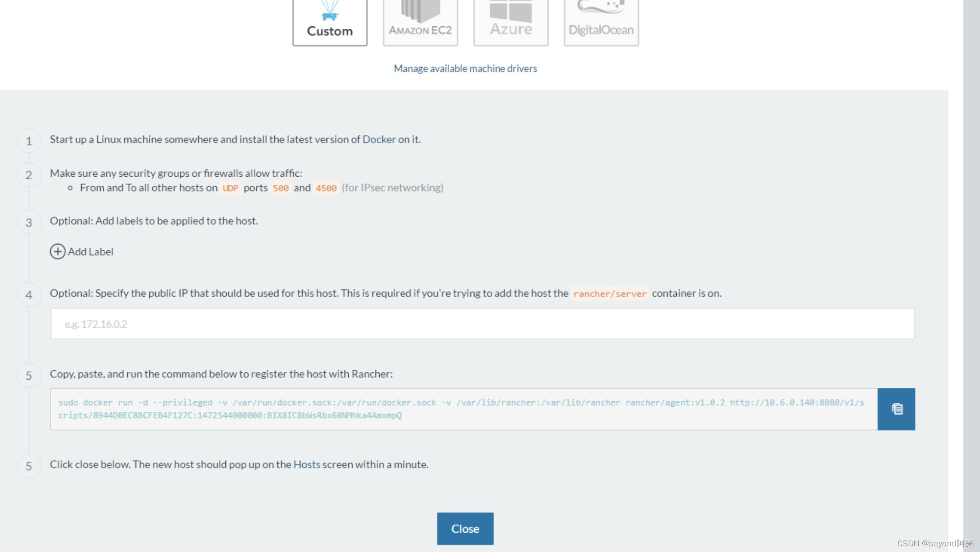Click the Hosts link in step 5

307,465
